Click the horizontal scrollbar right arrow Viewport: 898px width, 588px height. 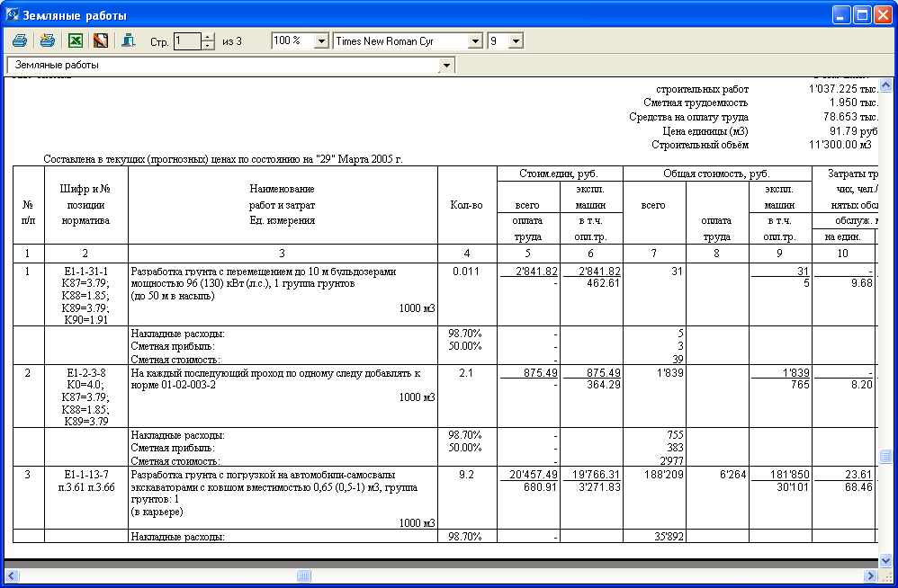[x=870, y=575]
